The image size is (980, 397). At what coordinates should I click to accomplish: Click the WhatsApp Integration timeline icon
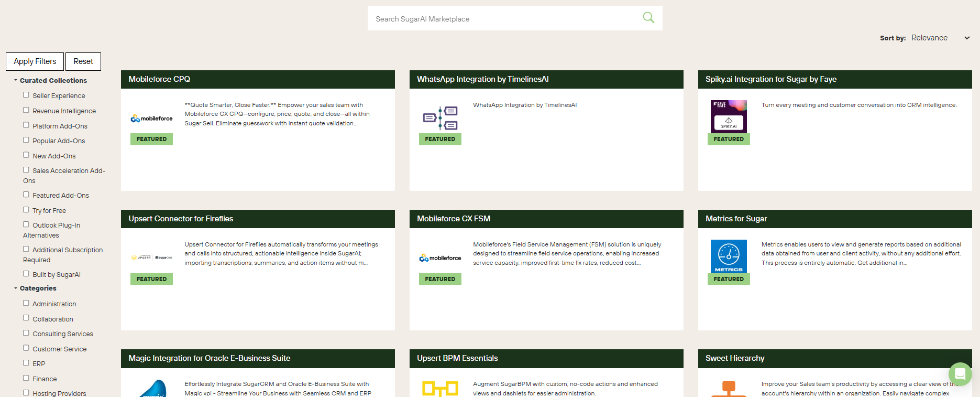click(440, 118)
